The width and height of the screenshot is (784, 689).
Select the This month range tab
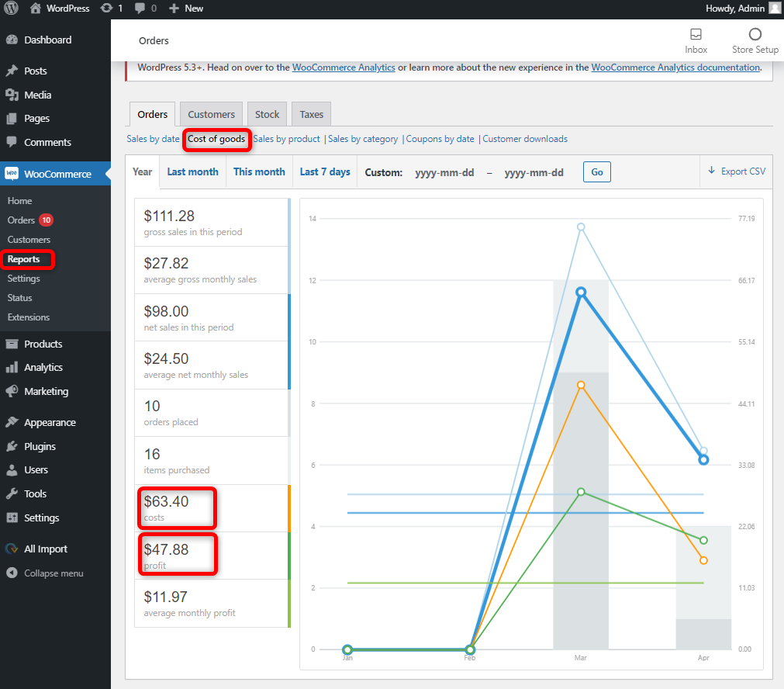click(x=259, y=171)
